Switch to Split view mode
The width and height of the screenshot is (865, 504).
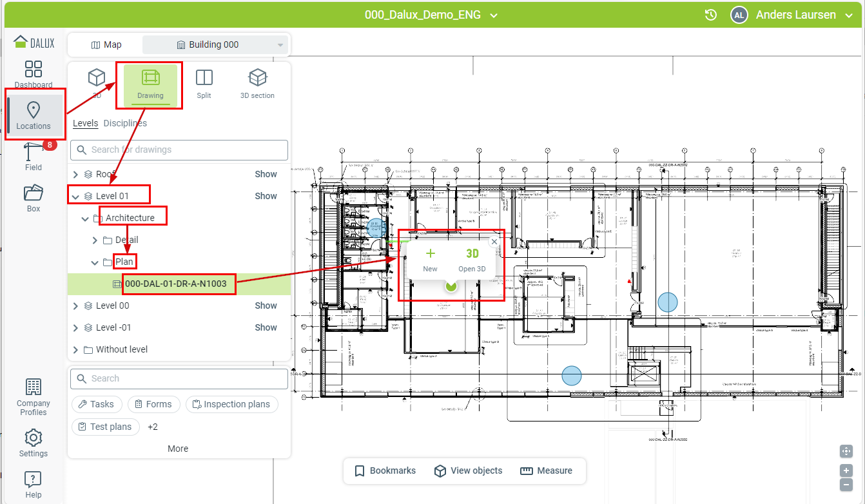(204, 84)
